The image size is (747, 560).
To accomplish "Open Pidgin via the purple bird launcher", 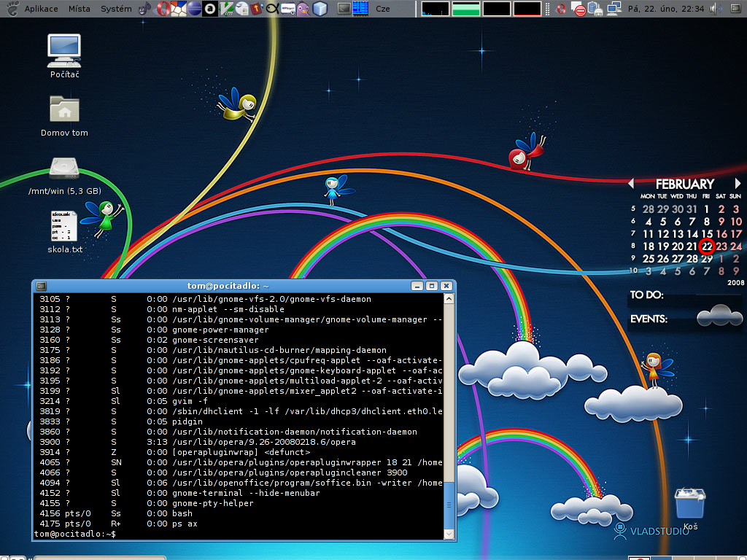I will click(303, 9).
